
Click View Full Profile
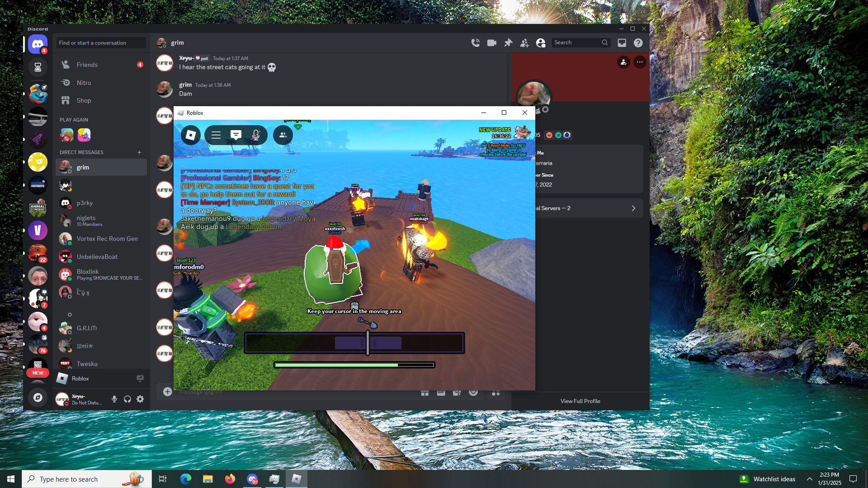click(580, 401)
